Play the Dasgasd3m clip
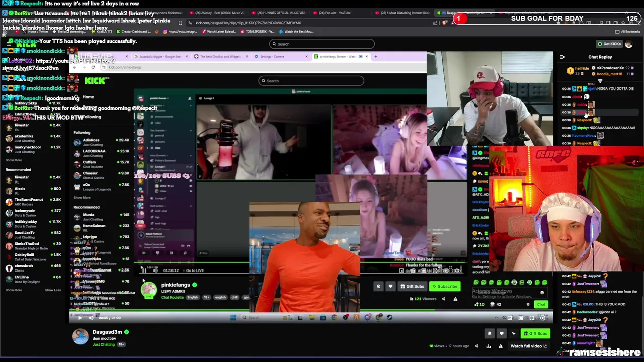Viewport: 644px width, 362px height. click(79, 318)
